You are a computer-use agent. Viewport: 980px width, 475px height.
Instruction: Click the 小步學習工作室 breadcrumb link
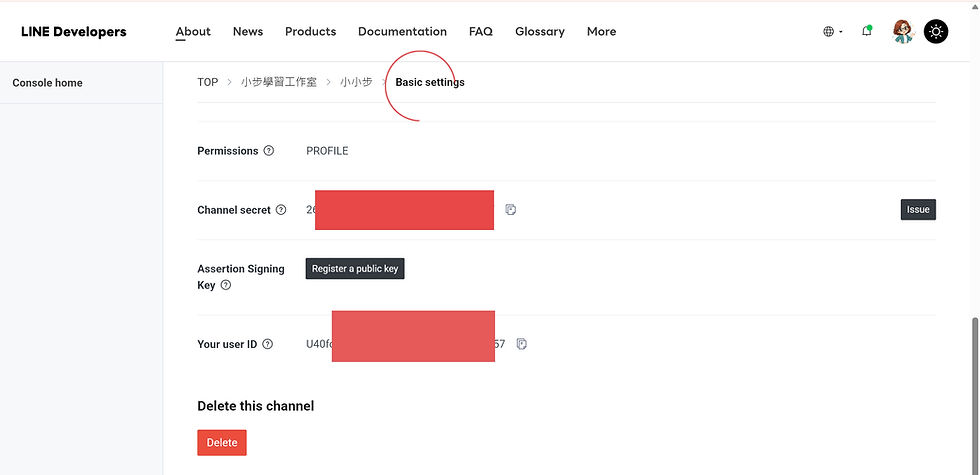pyautogui.click(x=279, y=82)
